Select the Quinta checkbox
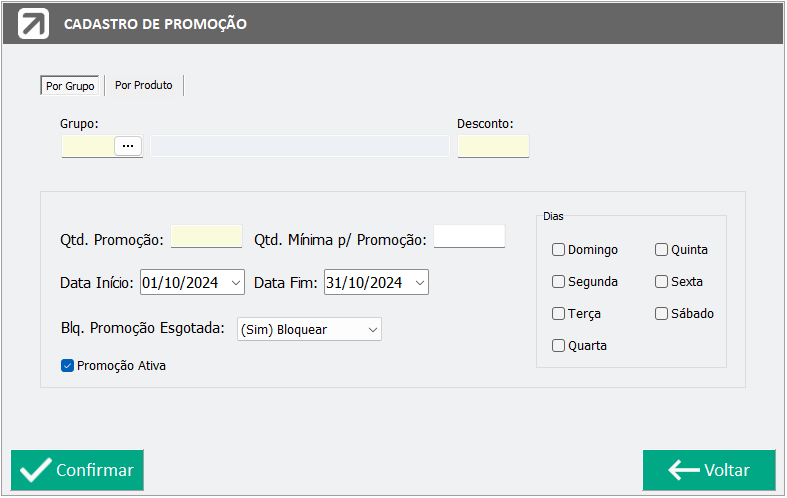Viewport: 787px width, 498px height. pos(662,250)
